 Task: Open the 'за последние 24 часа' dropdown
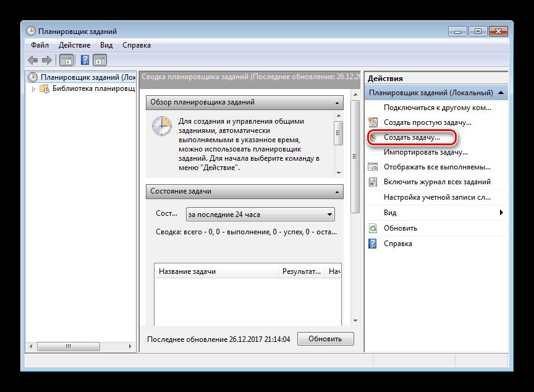329,215
